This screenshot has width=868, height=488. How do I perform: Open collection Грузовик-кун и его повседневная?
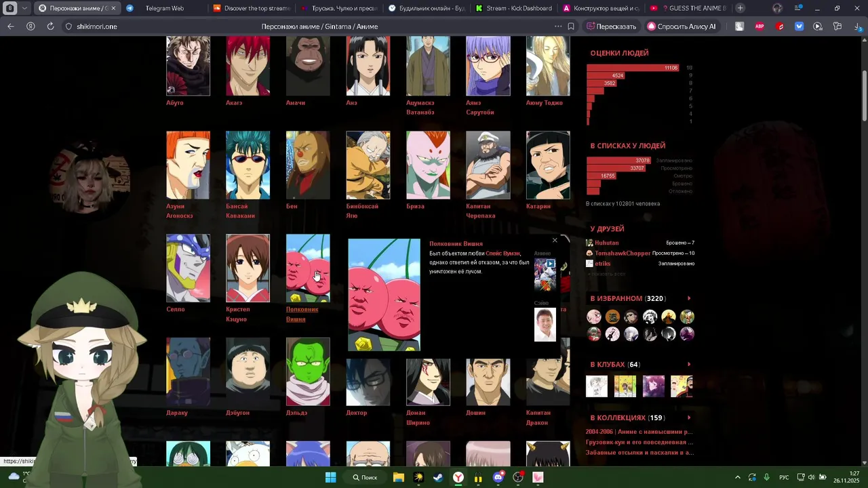coord(639,442)
